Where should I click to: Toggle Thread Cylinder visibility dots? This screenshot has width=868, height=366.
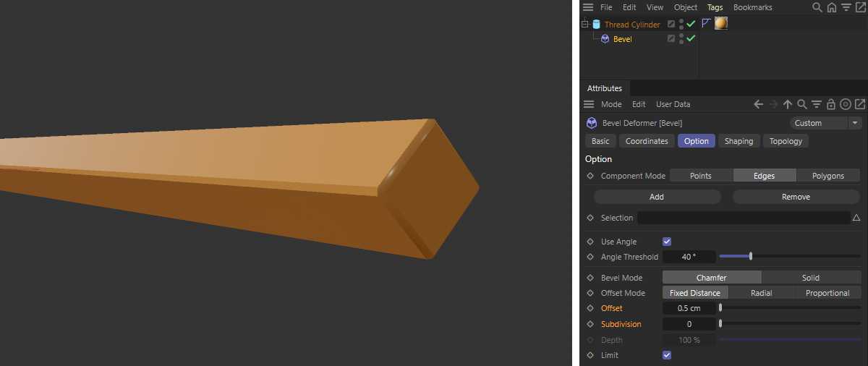[681, 24]
